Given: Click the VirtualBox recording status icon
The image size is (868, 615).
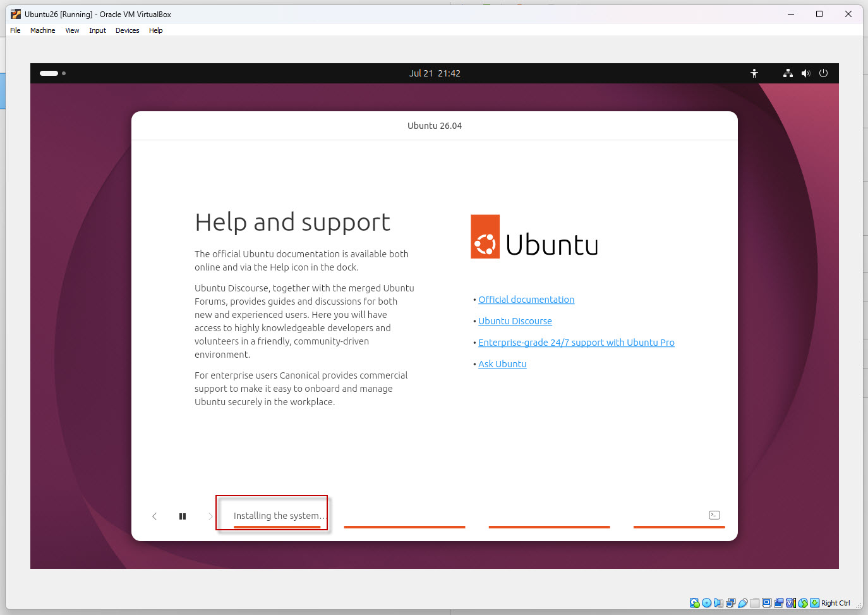Looking at the screenshot, I should click(778, 603).
